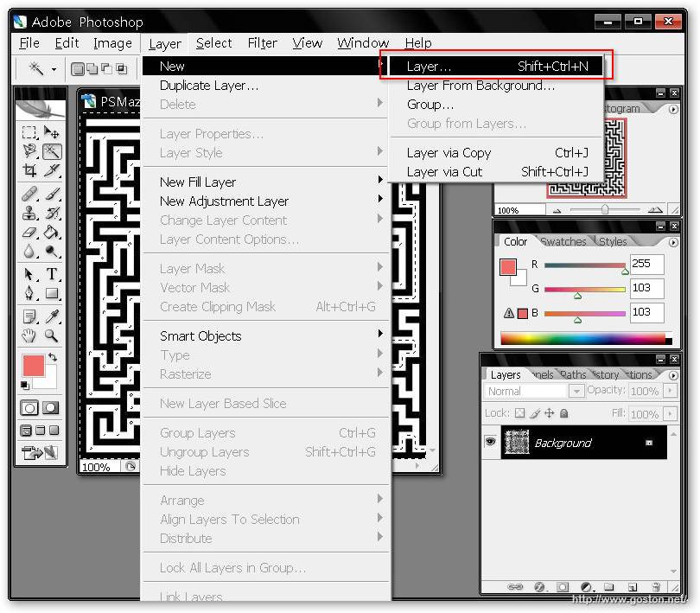Select the Blur tool
This screenshot has height=613, width=700.
pos(29,252)
